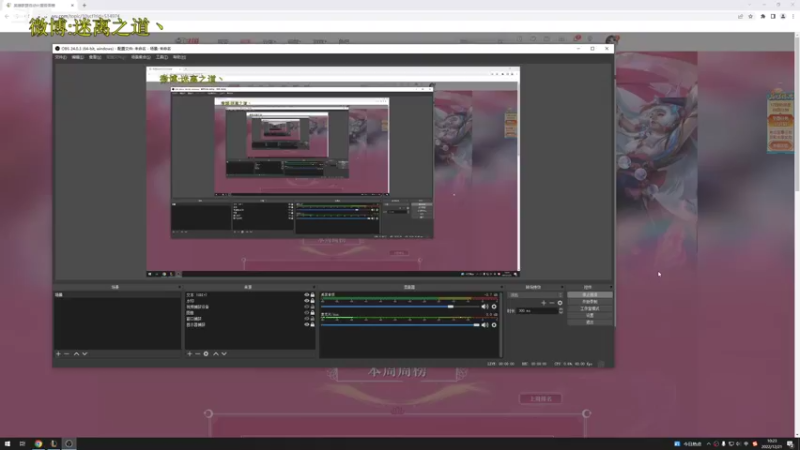This screenshot has width=800, height=450.
Task: Open Scenes dock header pop-out arrow
Action: 179,287
